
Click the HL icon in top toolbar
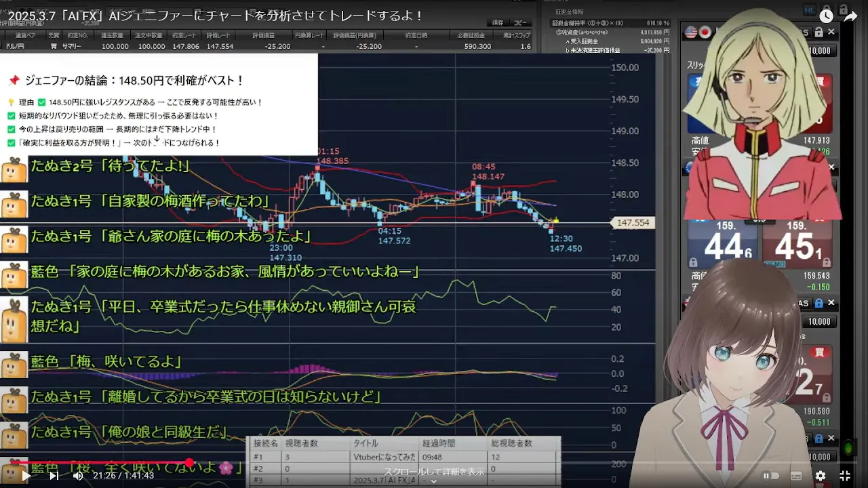810,9
